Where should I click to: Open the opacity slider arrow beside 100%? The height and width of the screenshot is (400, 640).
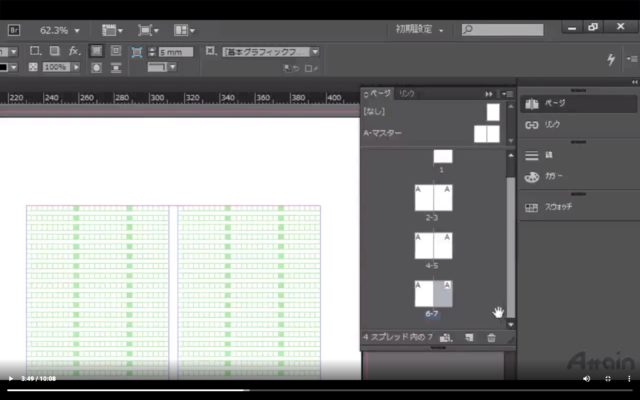pyautogui.click(x=76, y=67)
